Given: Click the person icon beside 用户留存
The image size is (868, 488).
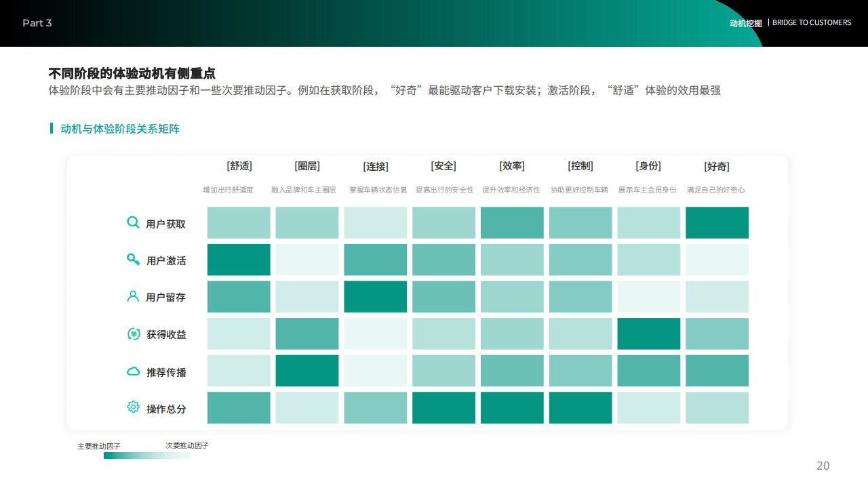Looking at the screenshot, I should (x=133, y=296).
